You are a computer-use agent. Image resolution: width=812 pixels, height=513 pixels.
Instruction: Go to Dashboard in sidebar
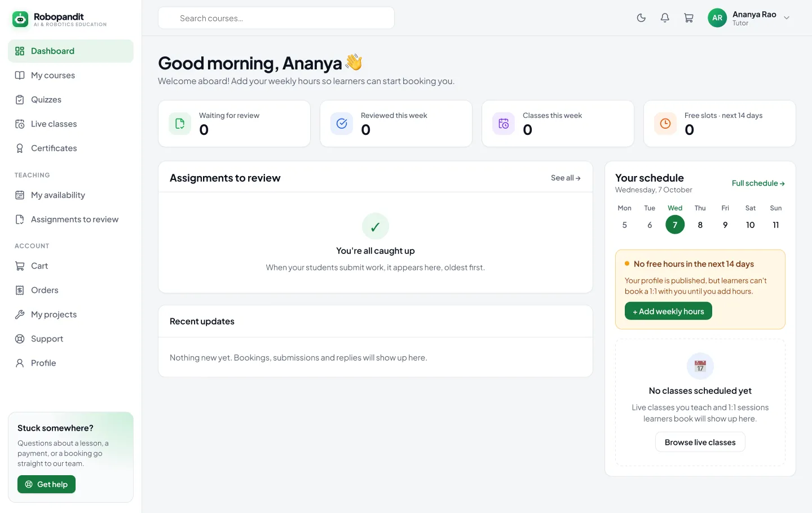71,51
